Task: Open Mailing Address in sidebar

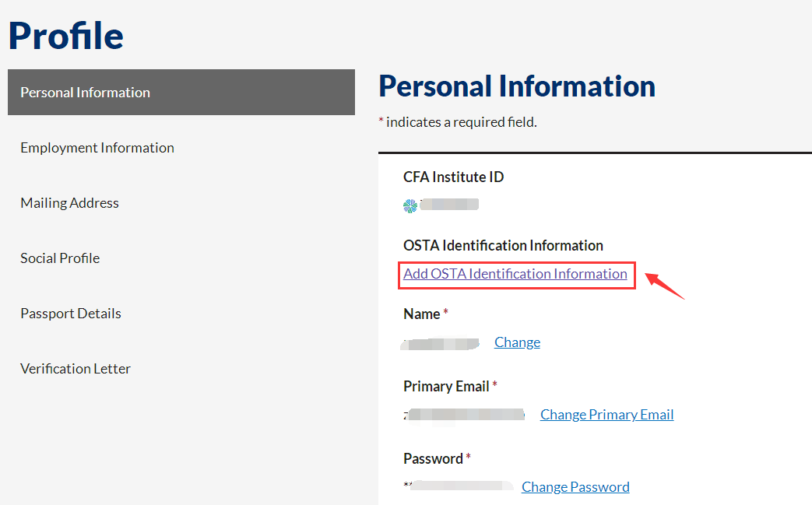Action: click(69, 203)
